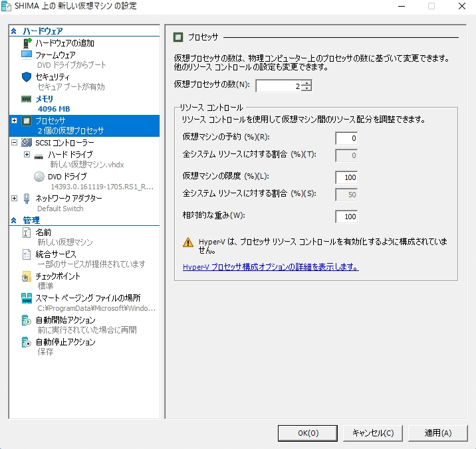Click the '4096 MB' memory value
This screenshot has height=449, width=476.
[x=54, y=109]
